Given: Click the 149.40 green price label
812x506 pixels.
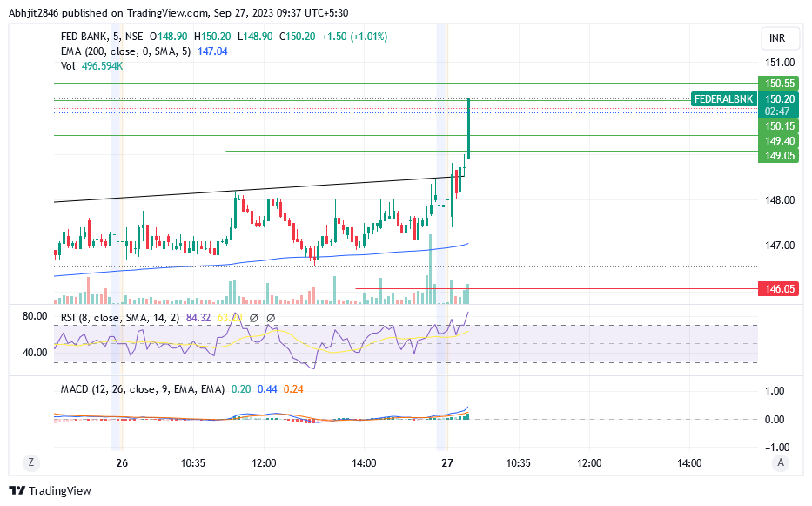Looking at the screenshot, I should coord(780,140).
